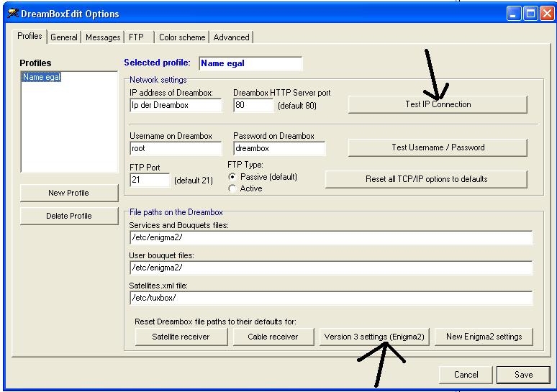
Task: Open the Advanced tab
Action: pyautogui.click(x=231, y=37)
